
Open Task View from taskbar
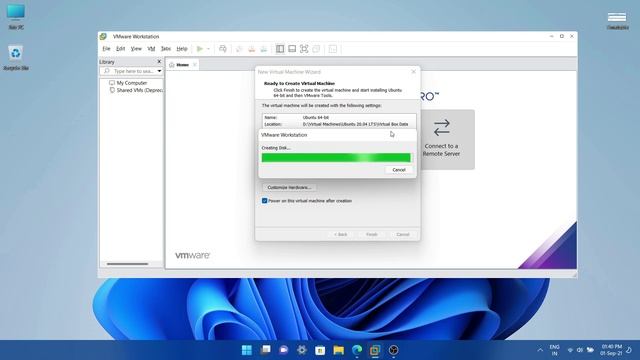(265, 350)
